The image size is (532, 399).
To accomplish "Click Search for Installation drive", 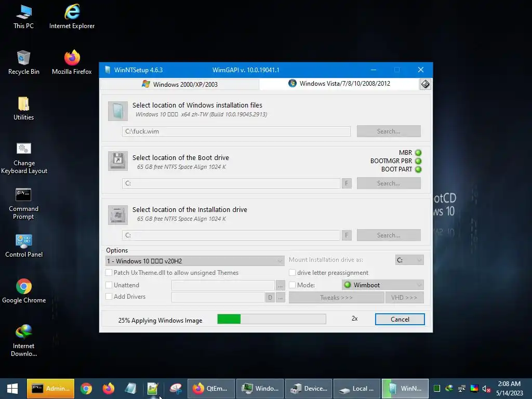I will pyautogui.click(x=389, y=235).
